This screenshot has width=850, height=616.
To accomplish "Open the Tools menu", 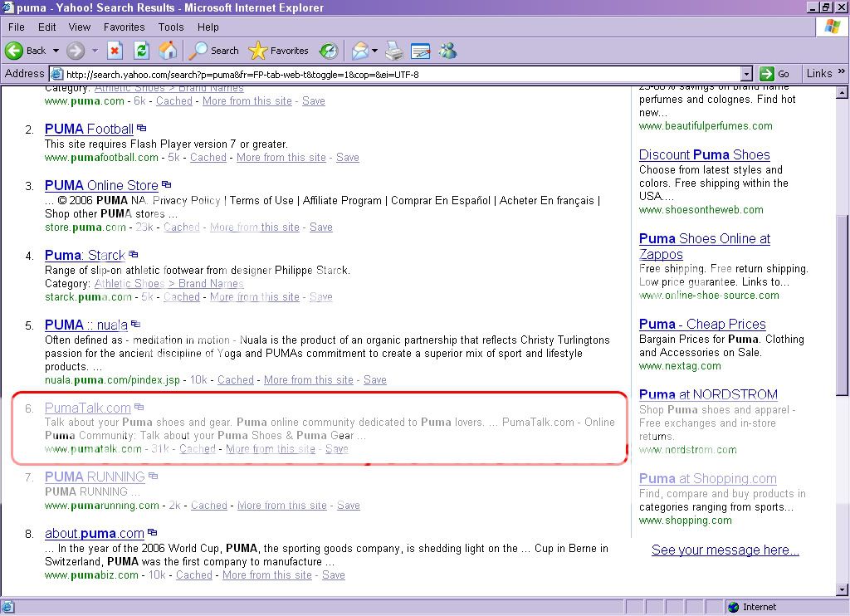I will tap(171, 27).
